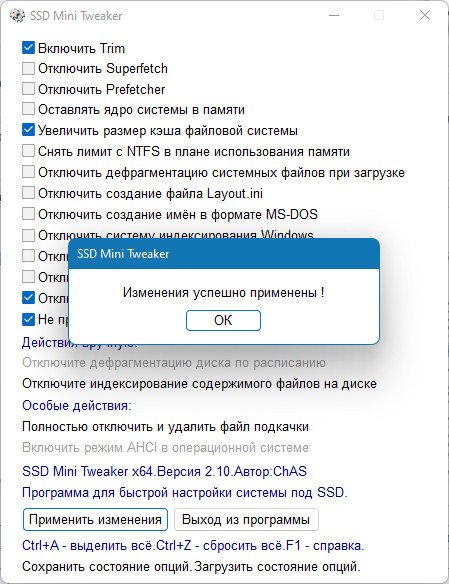Click Загрузить состояние опций link
Viewport: 449px width, 584px height.
coord(277,566)
